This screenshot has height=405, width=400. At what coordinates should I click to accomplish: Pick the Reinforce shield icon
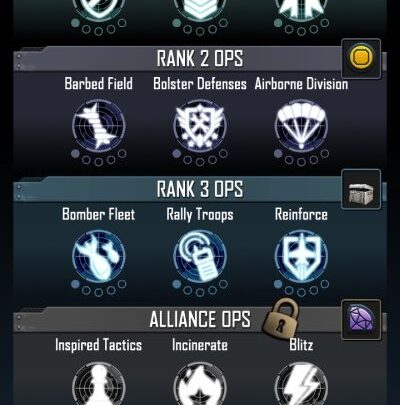301,256
